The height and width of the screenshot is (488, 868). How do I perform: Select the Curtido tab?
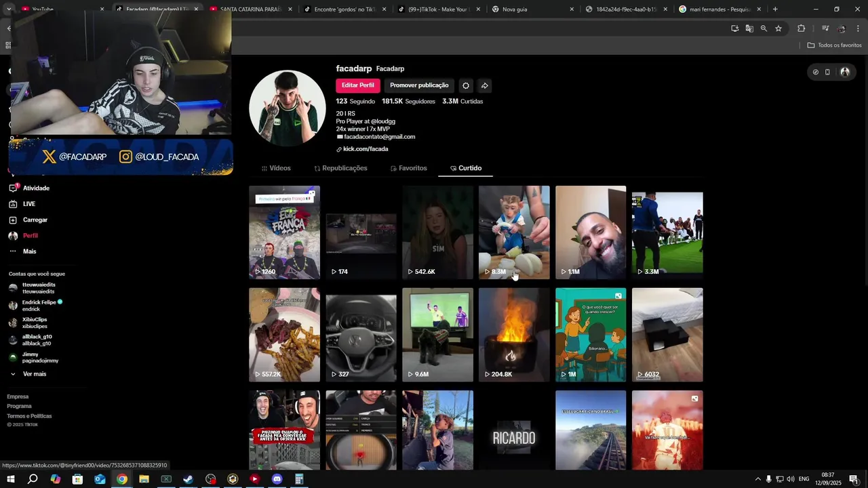point(466,168)
